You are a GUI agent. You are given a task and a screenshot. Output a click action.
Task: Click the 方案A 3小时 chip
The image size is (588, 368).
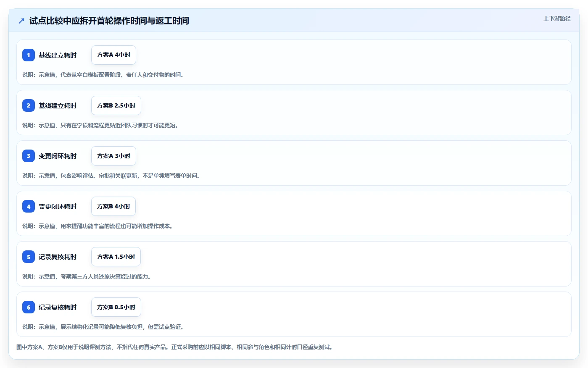[x=113, y=156]
